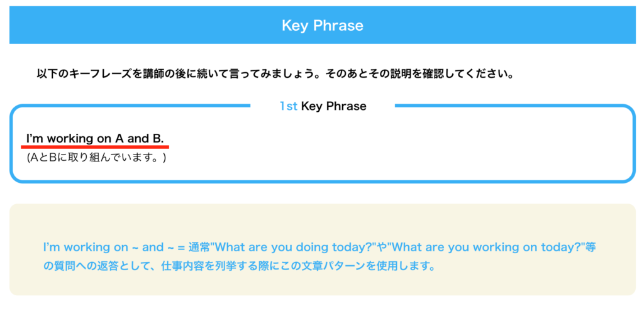Click the word "通常" in the explanation

tap(199, 248)
